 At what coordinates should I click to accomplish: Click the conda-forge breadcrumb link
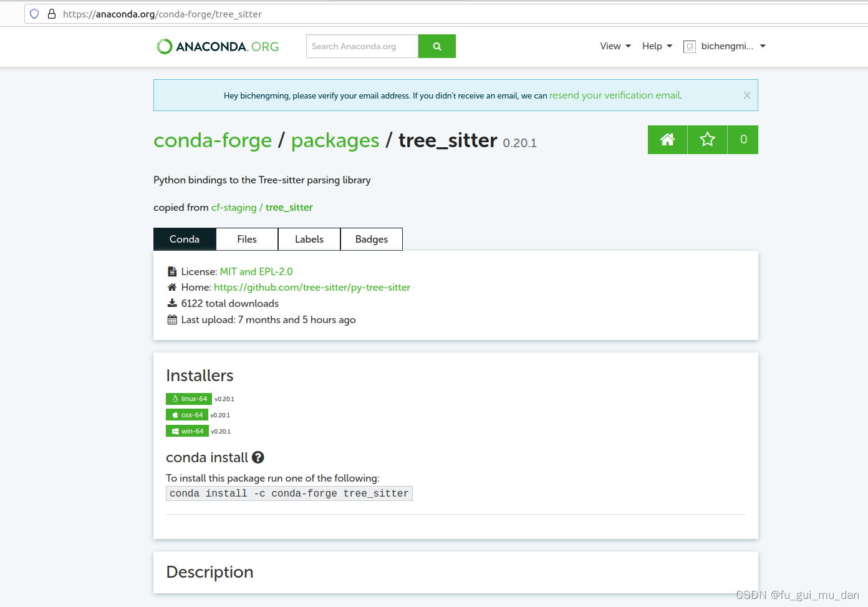click(x=213, y=140)
